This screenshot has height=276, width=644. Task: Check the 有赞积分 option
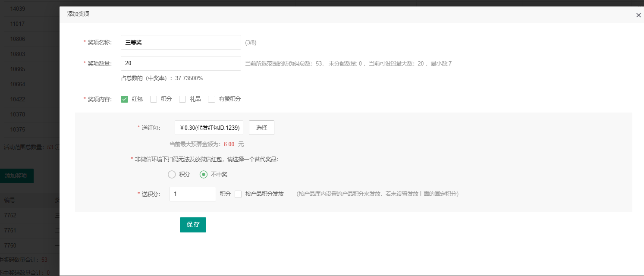(211, 99)
